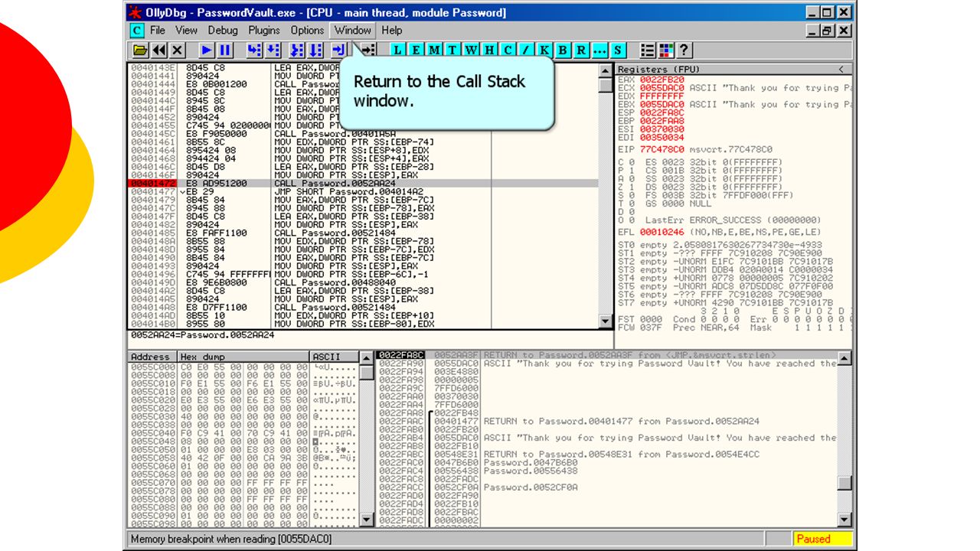Viewport: 980px width, 551px height.
Task: Click the stack pane scrollbar thumb
Action: [x=844, y=483]
